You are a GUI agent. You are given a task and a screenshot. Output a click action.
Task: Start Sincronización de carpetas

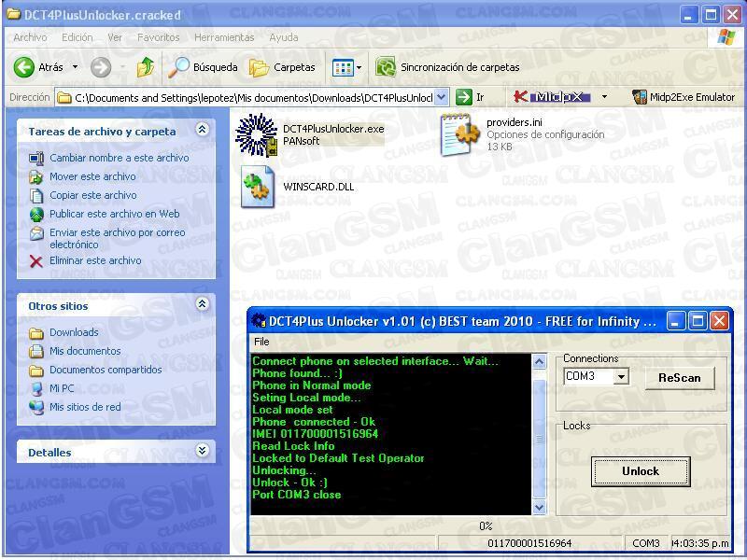447,67
